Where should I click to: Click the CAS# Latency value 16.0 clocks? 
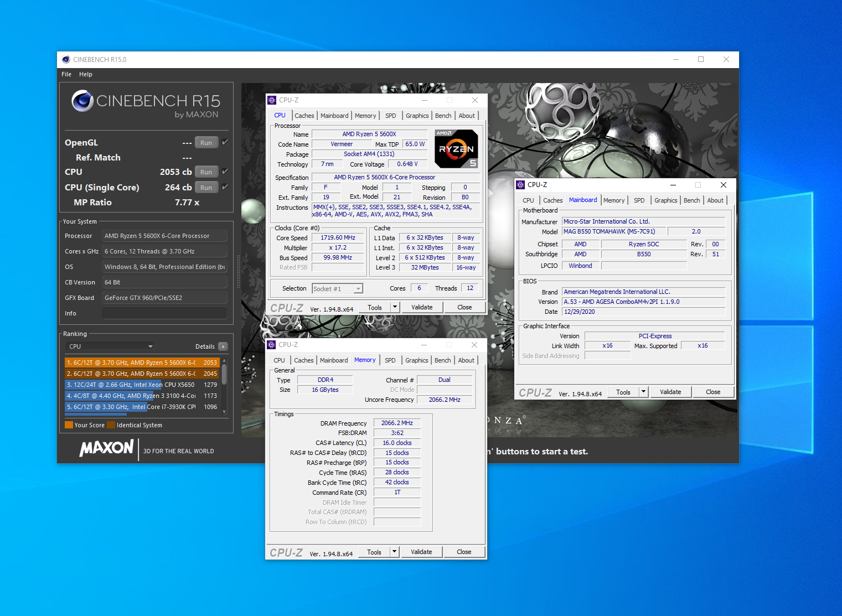(x=397, y=443)
